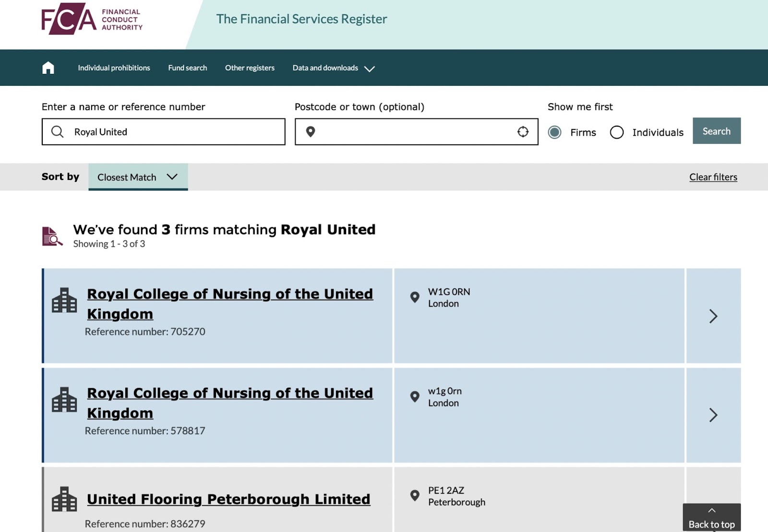
Task: Click the FCA Financial Conduct Authority logo
Action: (92, 19)
